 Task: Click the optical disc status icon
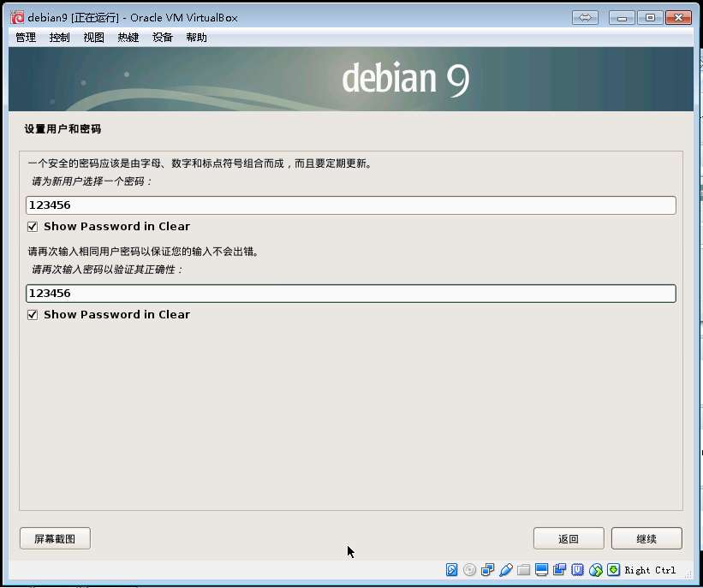(x=469, y=570)
